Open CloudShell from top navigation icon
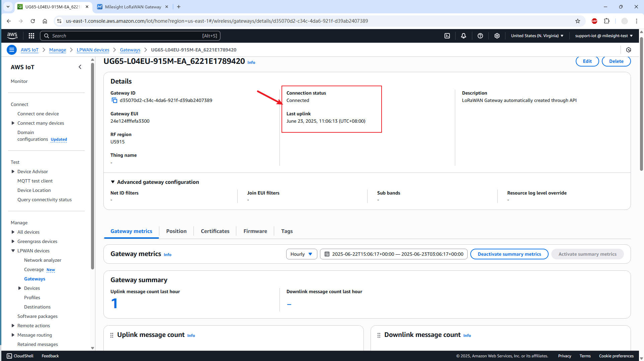 pos(447,36)
